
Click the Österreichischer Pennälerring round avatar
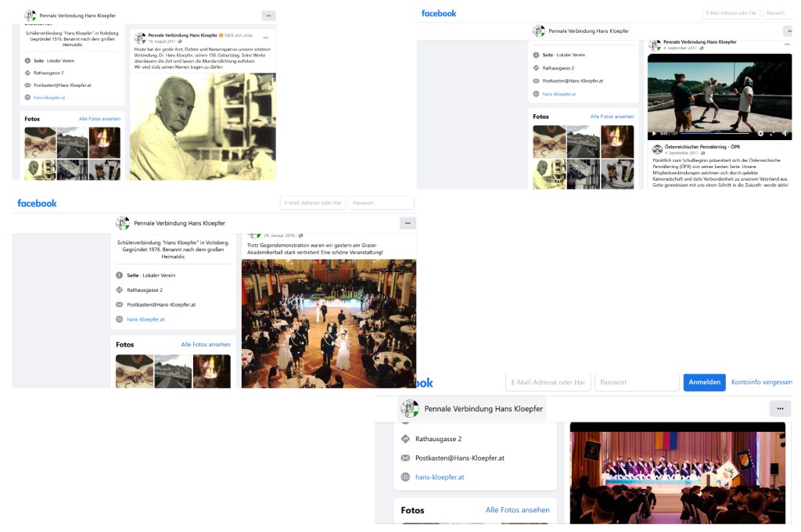(657, 149)
